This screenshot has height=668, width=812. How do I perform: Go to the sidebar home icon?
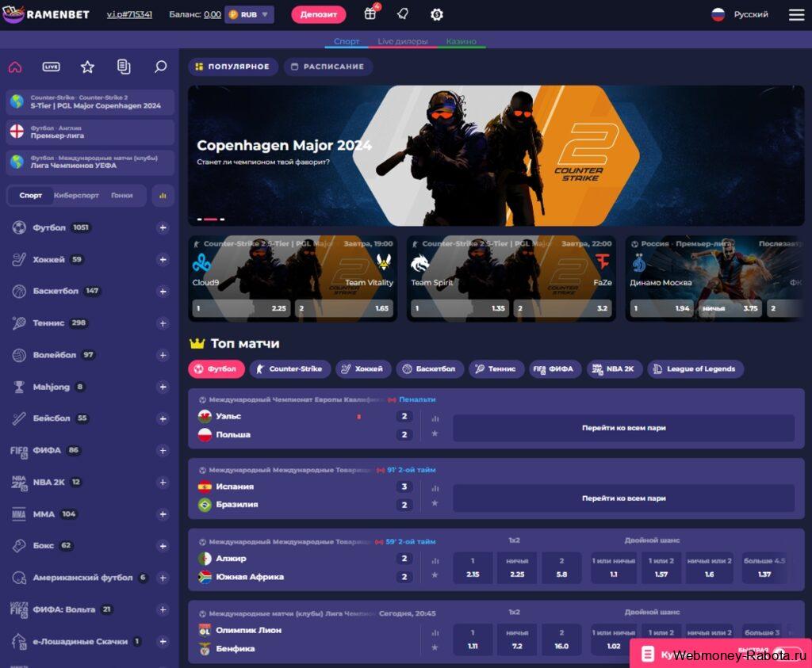coord(15,67)
